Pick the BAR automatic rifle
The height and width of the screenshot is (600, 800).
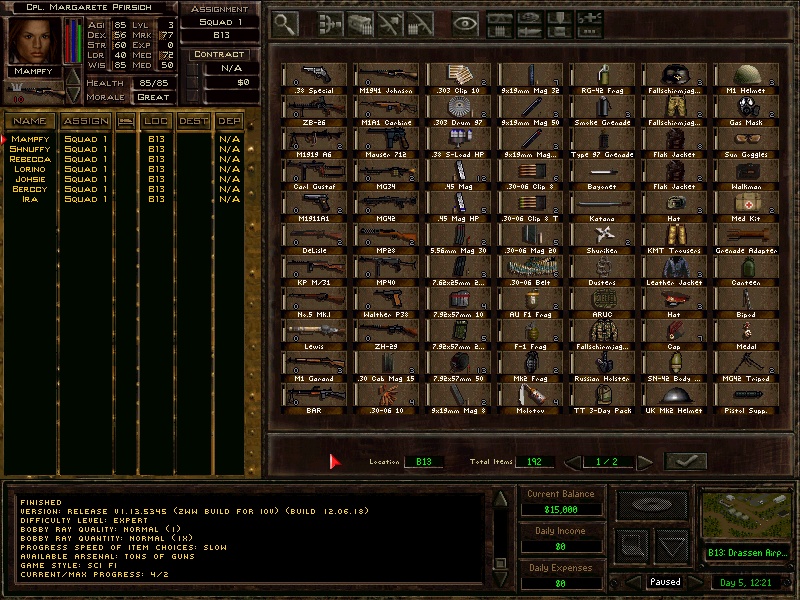(314, 399)
